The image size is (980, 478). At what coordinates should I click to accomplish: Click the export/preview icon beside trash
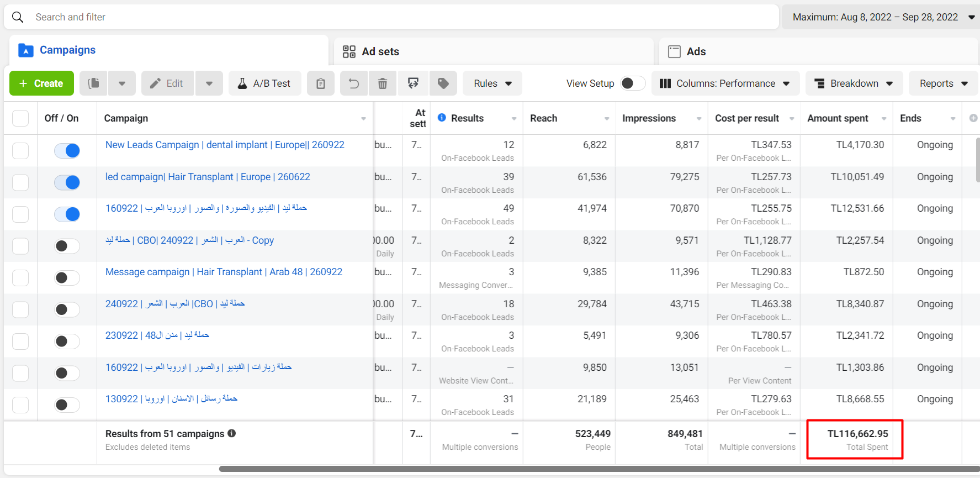pos(413,83)
